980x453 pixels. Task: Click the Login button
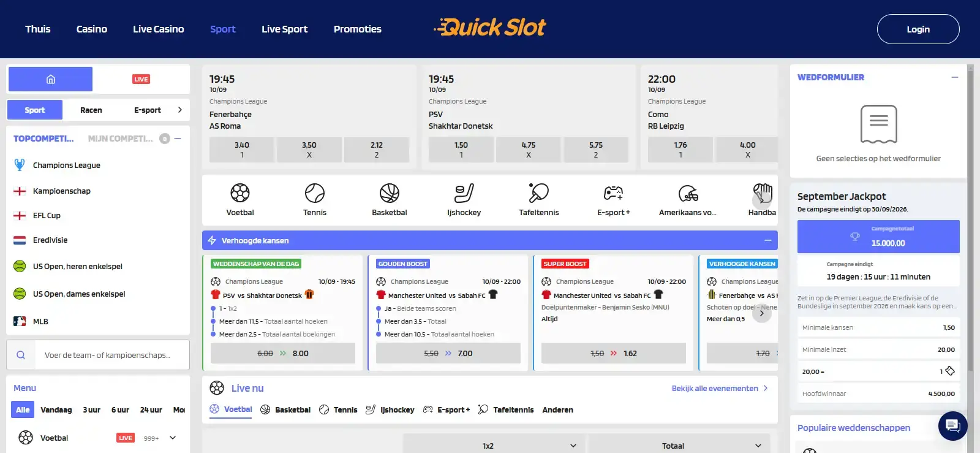click(918, 29)
